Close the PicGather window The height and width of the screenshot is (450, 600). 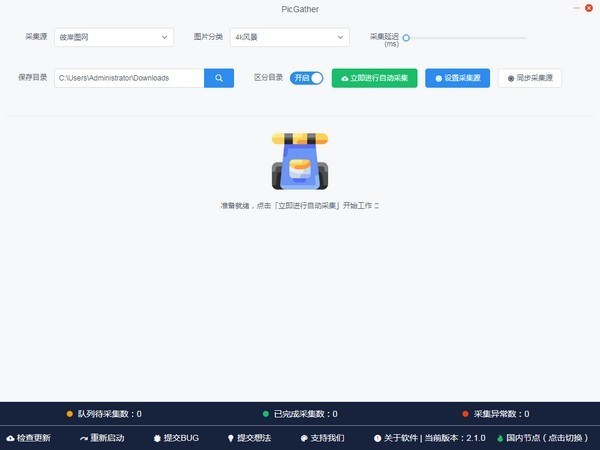click(589, 8)
